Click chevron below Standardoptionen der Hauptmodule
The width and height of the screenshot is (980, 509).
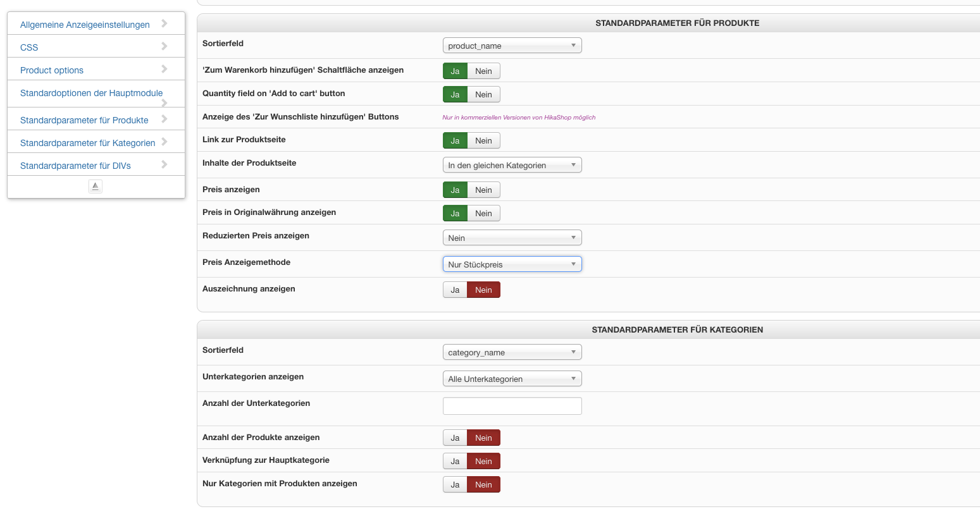pyautogui.click(x=164, y=102)
